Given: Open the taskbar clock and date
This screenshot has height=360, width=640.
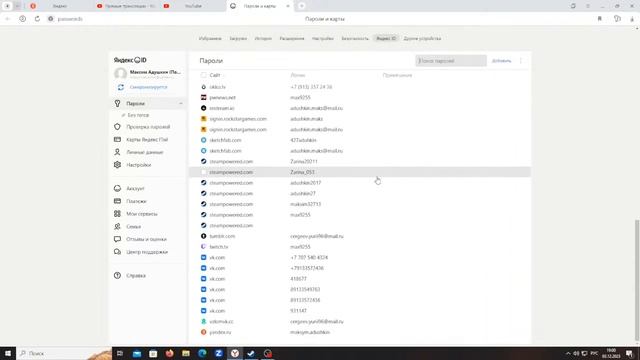Looking at the screenshot, I should [x=611, y=353].
